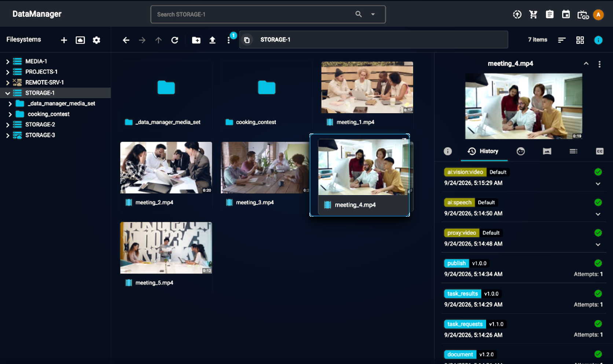Open the _data_manager_media_set folder tile

coord(166,88)
